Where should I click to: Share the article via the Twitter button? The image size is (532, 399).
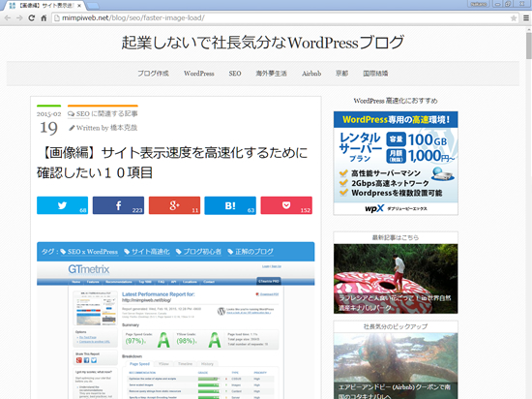click(x=63, y=205)
